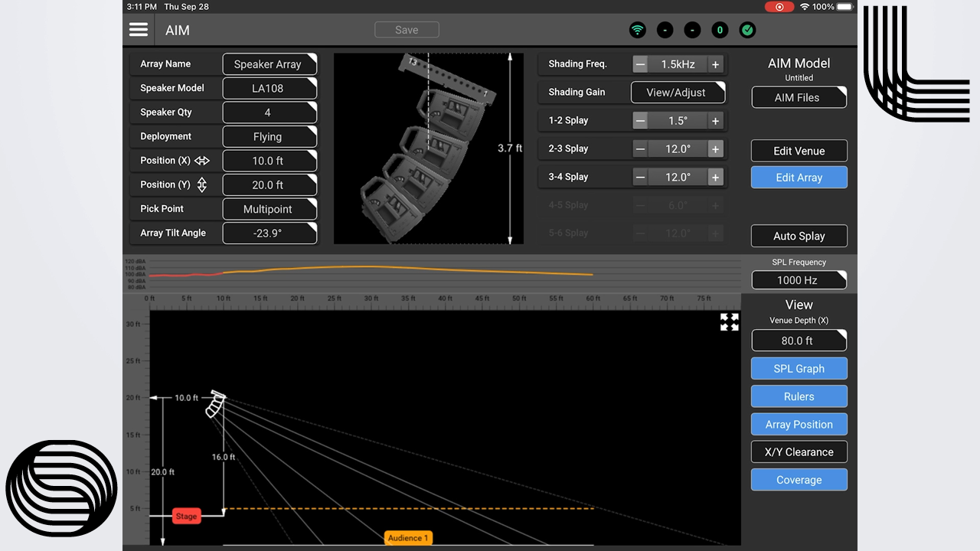
Task: Tap the green Wi-Fi status icon
Action: pyautogui.click(x=637, y=31)
